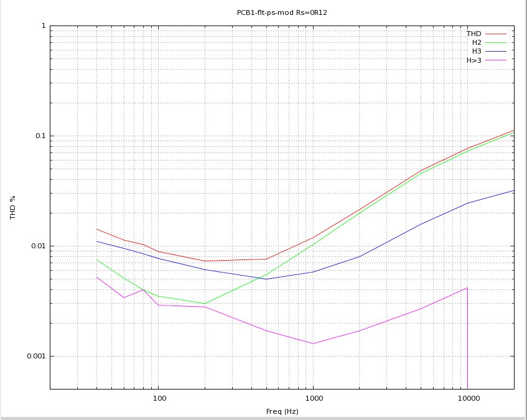527x420 pixels.
Task: Click the H3 curve minimum at 500 Hz
Action: point(266,279)
